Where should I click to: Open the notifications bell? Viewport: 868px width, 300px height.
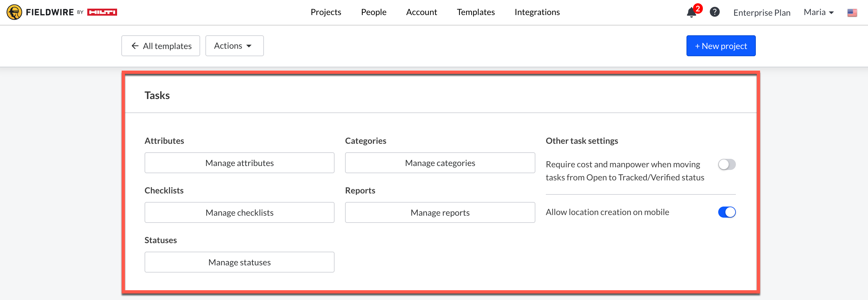click(x=691, y=12)
